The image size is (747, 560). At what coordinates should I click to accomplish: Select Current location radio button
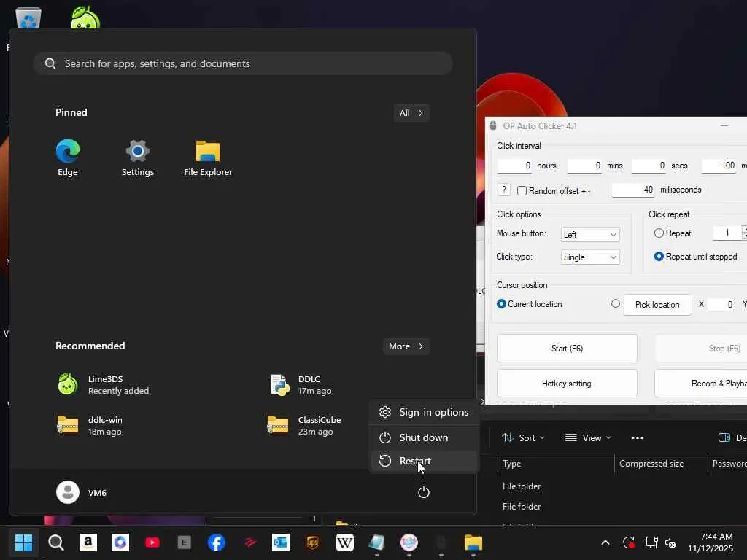tap(501, 304)
